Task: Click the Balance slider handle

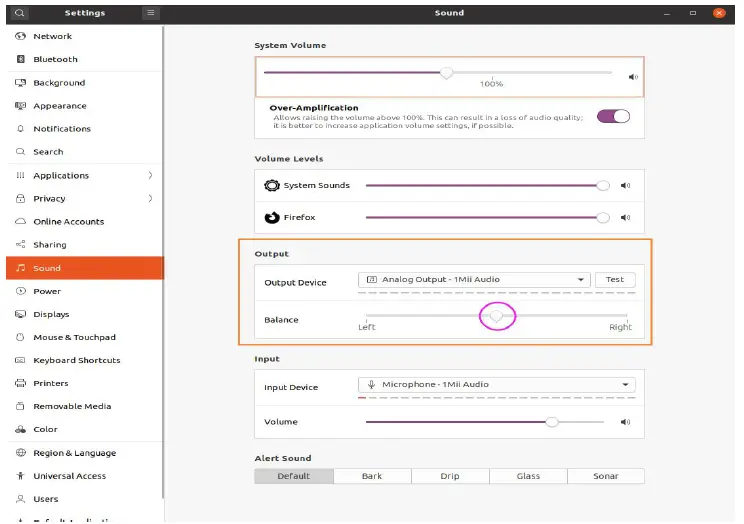Action: [x=496, y=316]
